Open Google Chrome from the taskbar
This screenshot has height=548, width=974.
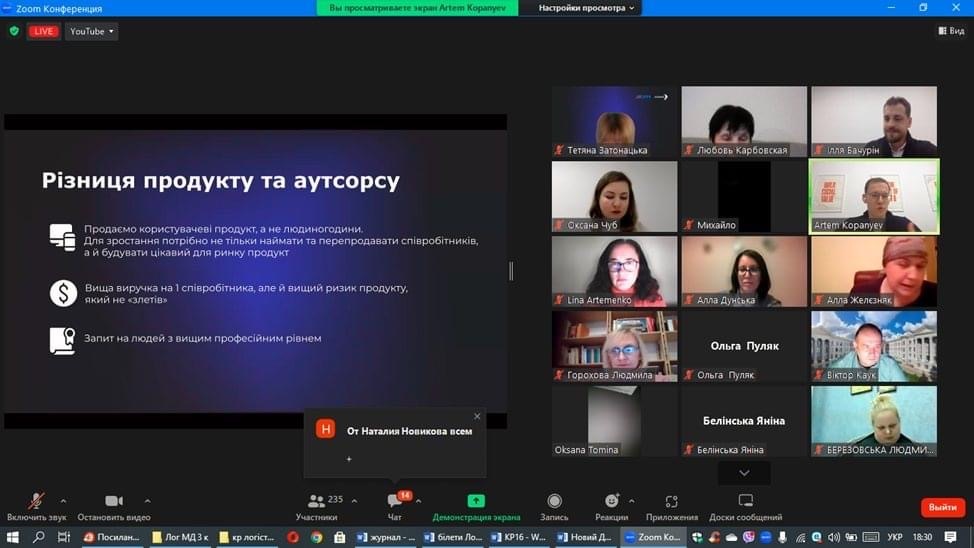317,537
